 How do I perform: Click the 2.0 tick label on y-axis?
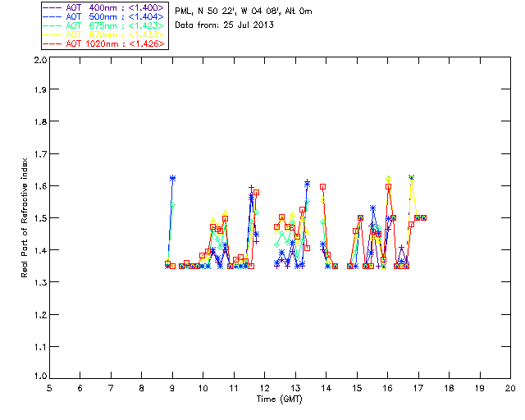40,61
